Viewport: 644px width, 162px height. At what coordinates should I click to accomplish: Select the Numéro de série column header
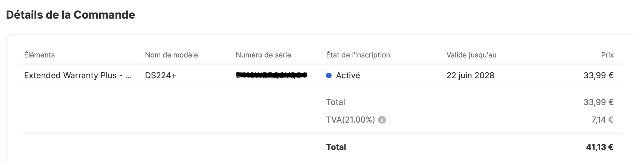click(263, 55)
